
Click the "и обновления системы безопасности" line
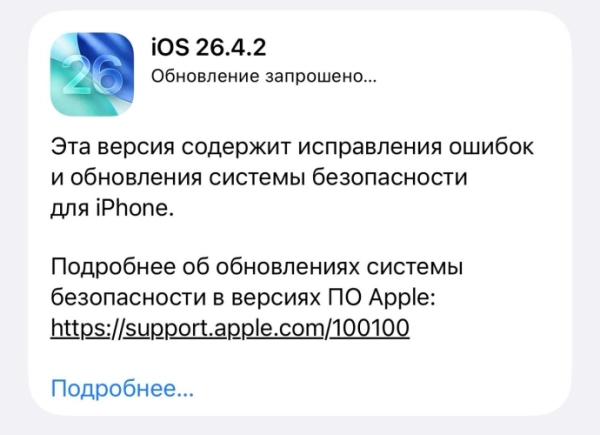click(259, 178)
